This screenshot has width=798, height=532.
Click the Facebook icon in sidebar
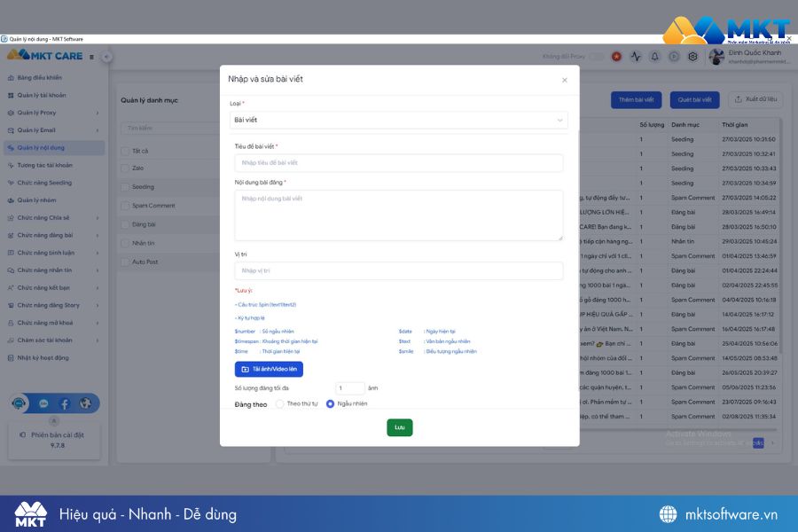click(65, 403)
